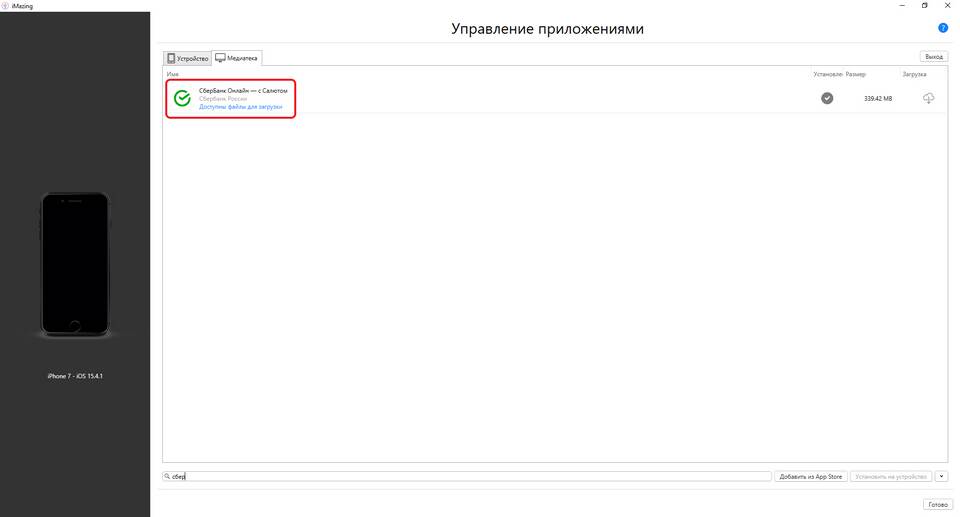Open Доступны файлы для загрузки link
Screen dimensions: 960x517
pyautogui.click(x=241, y=107)
